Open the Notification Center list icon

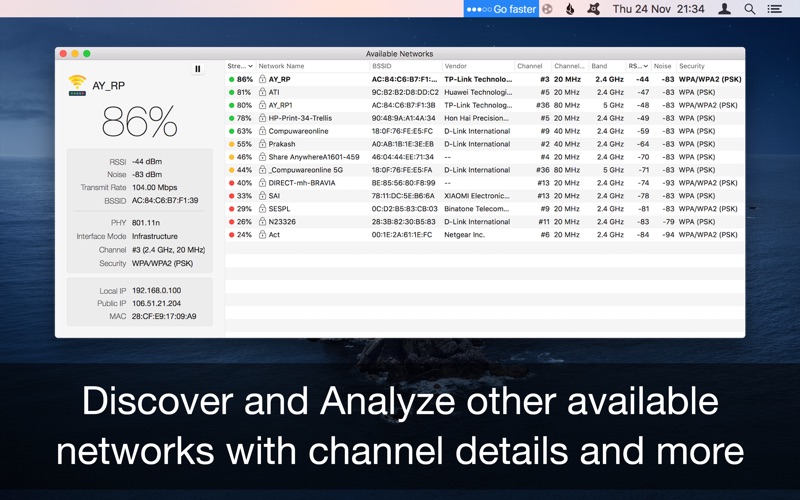tap(774, 9)
